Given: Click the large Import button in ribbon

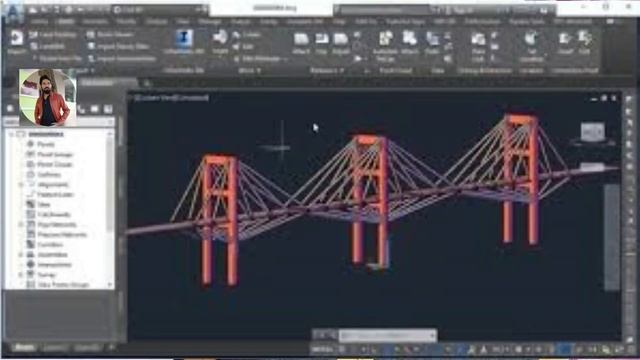Looking at the screenshot, I should [16, 42].
